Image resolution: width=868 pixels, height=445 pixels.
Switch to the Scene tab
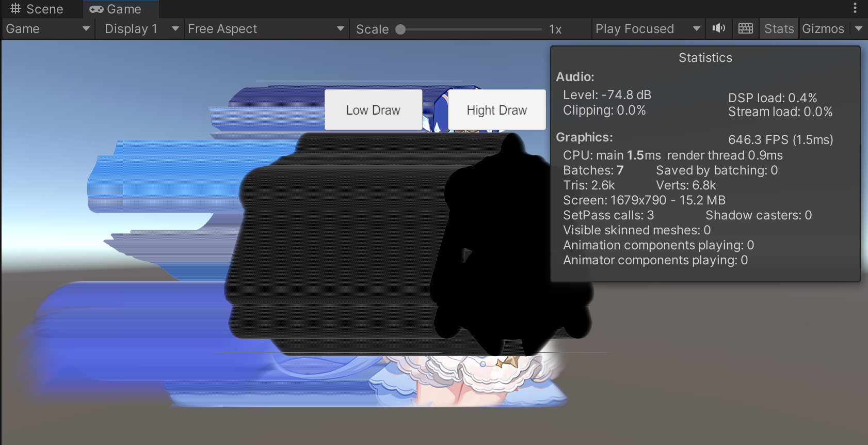[37, 9]
